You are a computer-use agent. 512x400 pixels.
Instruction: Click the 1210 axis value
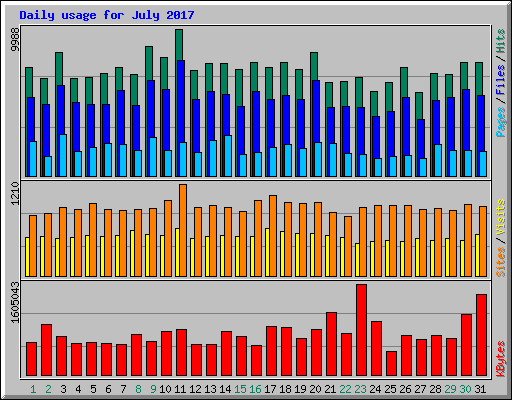pyautogui.click(x=15, y=193)
